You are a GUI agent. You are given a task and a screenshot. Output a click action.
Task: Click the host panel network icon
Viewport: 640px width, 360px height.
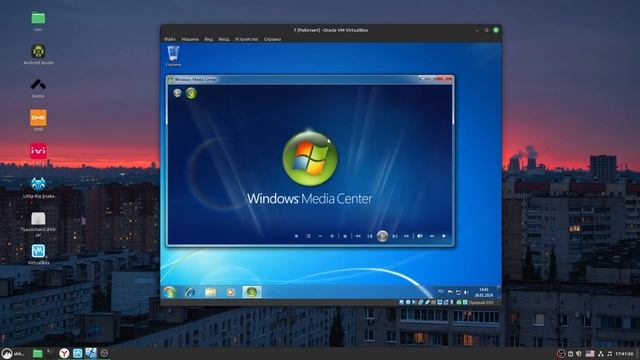[601, 354]
